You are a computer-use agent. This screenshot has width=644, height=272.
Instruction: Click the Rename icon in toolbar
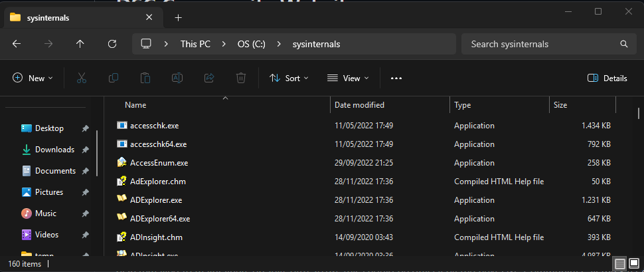pos(177,78)
